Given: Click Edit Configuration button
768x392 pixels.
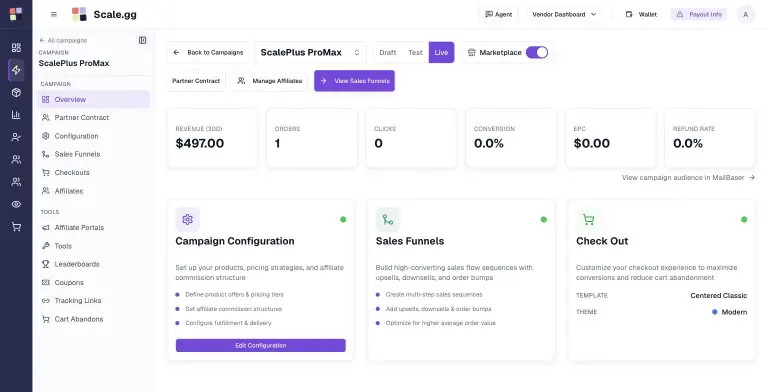Looking at the screenshot, I should coord(261,345).
